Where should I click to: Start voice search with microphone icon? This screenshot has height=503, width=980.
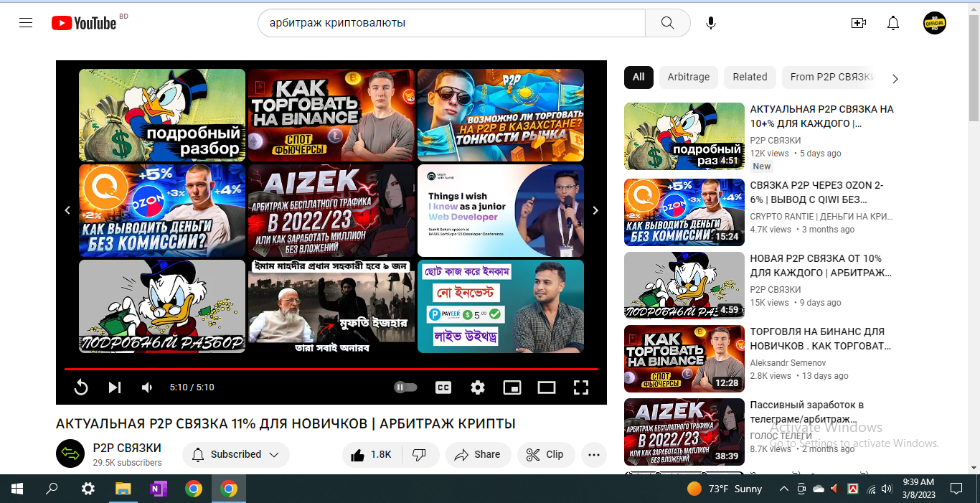click(x=710, y=23)
